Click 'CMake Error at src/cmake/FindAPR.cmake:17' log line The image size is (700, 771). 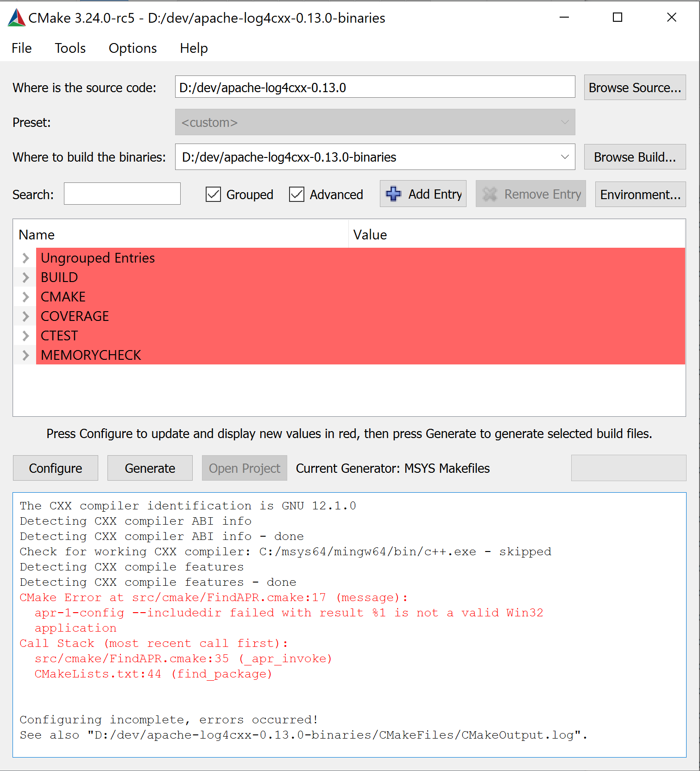point(213,597)
